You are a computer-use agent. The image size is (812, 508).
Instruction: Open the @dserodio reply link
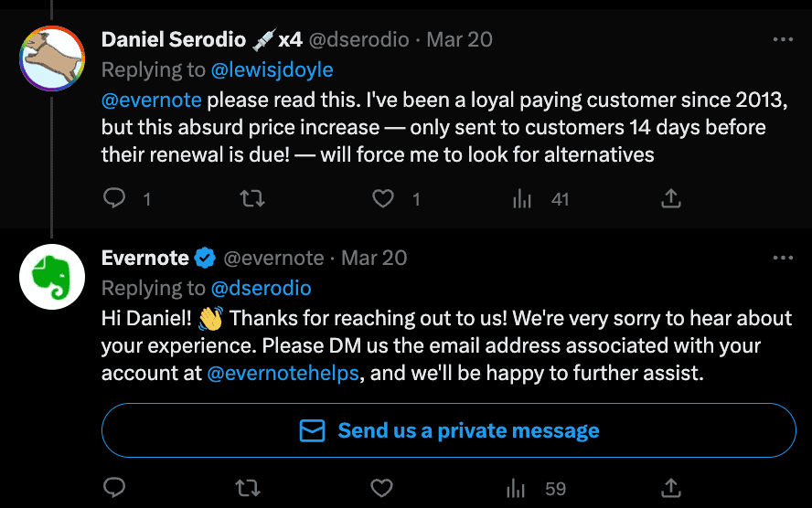262,288
